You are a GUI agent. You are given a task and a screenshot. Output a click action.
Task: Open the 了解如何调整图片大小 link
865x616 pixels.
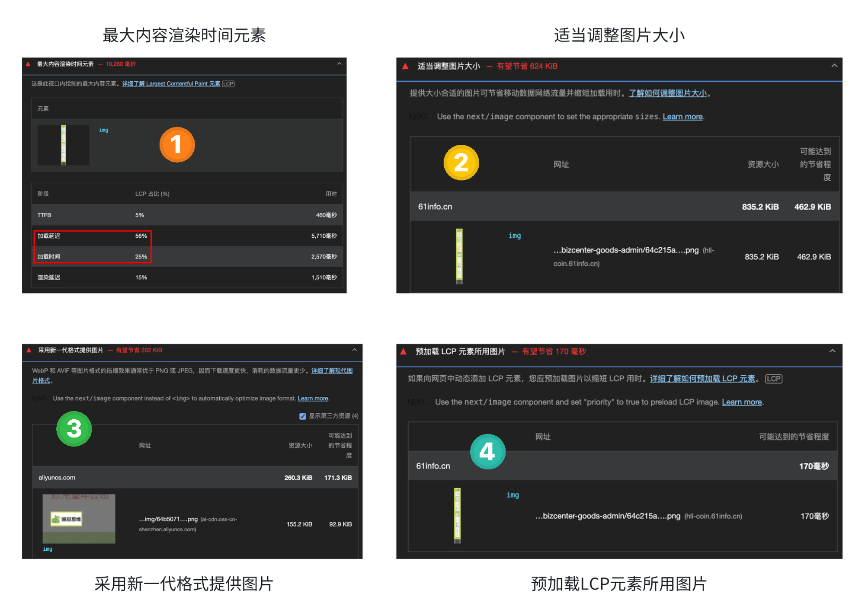(x=667, y=93)
